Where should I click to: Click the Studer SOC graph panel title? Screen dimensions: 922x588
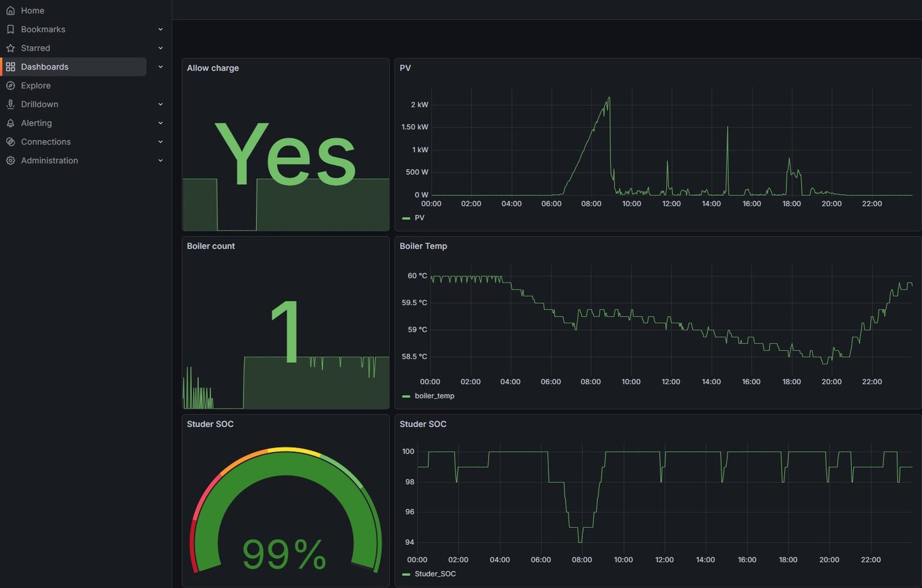tap(423, 425)
